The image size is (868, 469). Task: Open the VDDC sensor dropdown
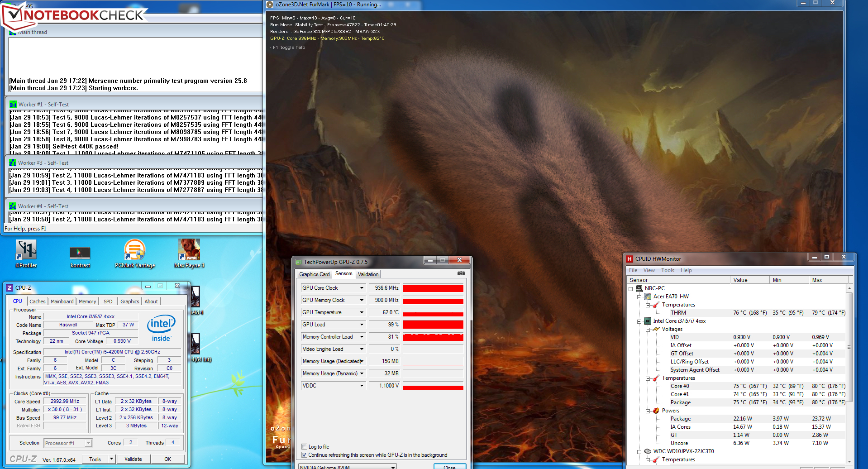[x=362, y=386]
